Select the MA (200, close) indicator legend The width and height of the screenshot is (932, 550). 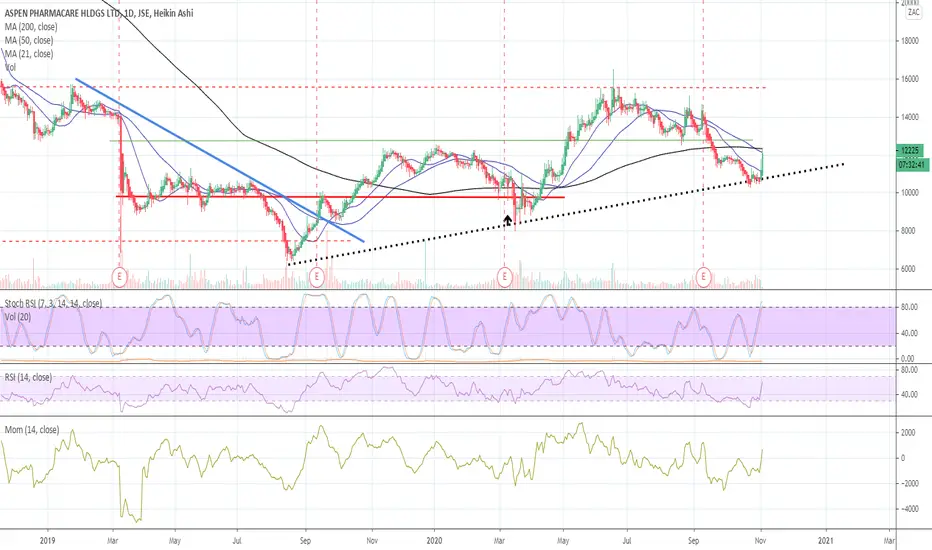point(31,27)
